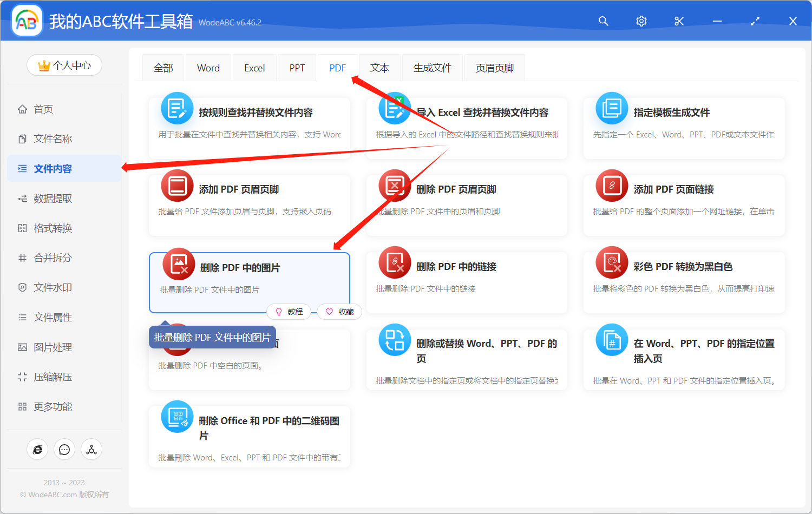
Task: Select the 彩色 PDF 转换为黑白色 icon
Action: coord(611,263)
